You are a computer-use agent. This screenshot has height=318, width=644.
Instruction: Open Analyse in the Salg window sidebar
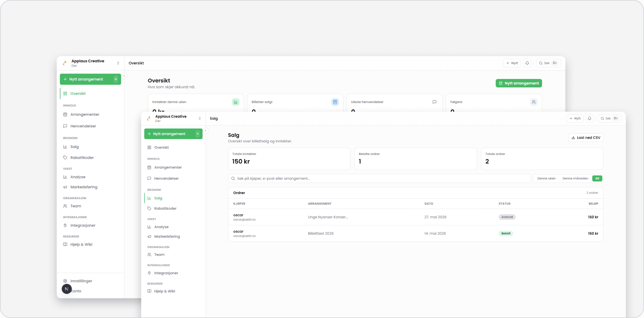point(173,227)
